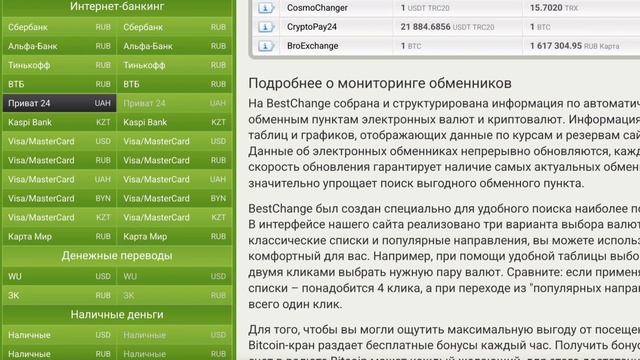
Task: Pick Visa/MasterCard UAH in the left column
Action: (60, 180)
